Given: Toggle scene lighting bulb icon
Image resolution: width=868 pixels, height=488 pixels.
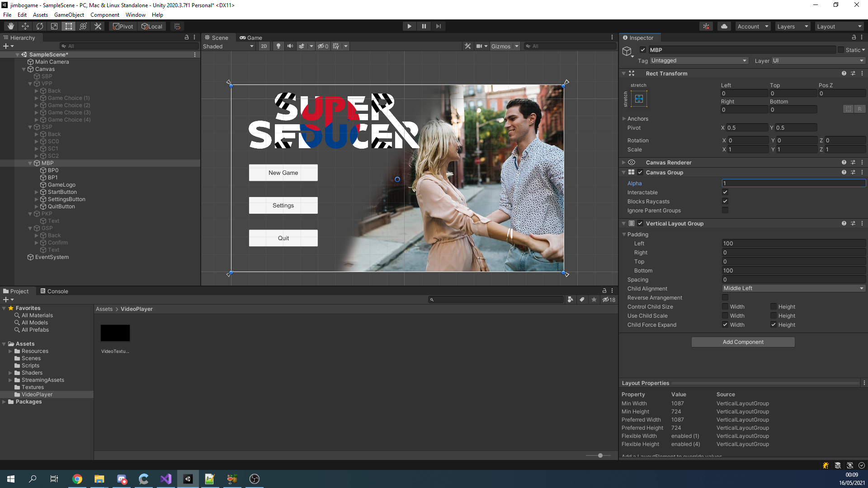Looking at the screenshot, I should (278, 46).
